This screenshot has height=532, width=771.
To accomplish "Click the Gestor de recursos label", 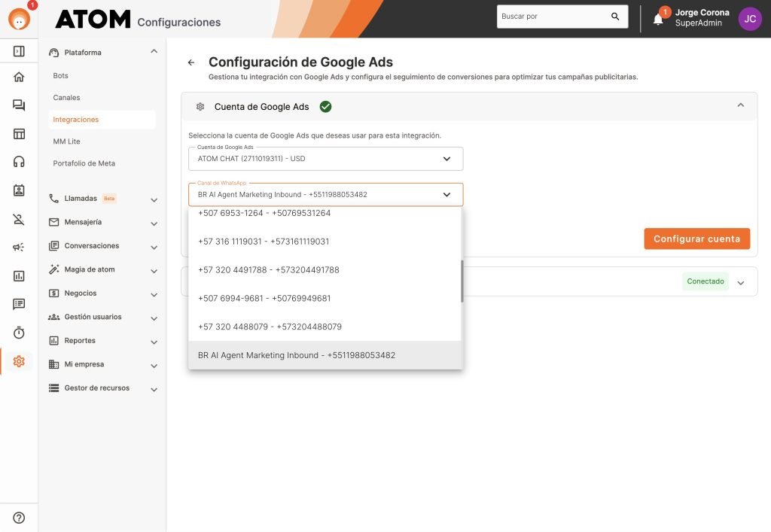I will (97, 388).
